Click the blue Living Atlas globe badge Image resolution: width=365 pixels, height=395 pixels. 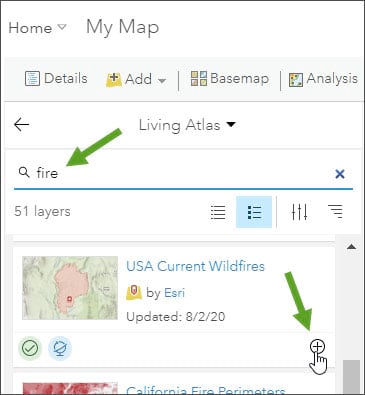click(60, 348)
